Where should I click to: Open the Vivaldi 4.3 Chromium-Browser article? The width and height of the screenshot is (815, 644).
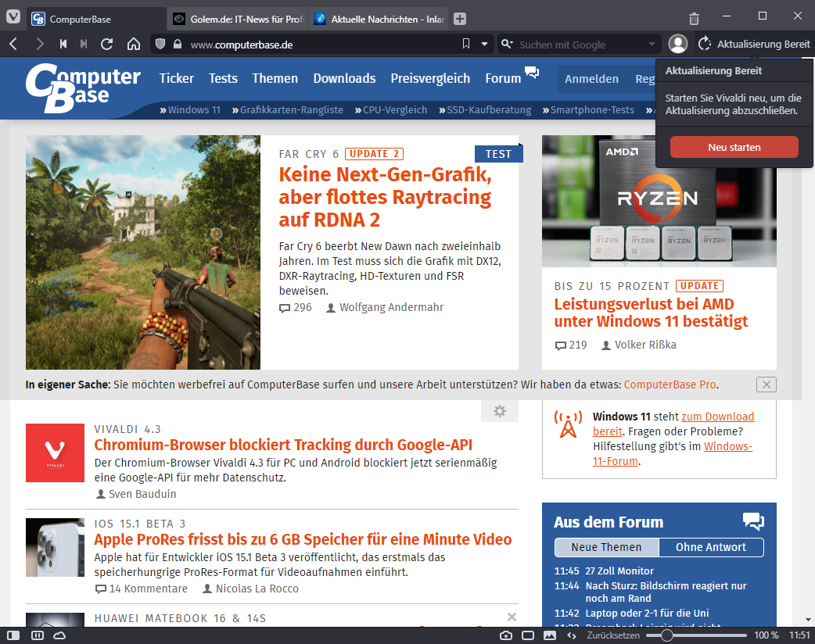coord(283,445)
